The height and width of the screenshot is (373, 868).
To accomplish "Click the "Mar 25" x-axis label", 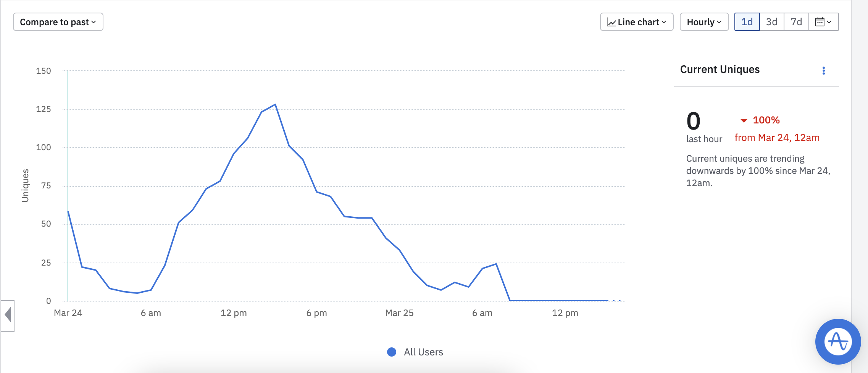I will (399, 313).
